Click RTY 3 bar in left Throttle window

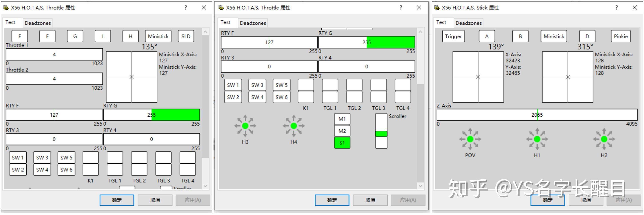click(54, 139)
